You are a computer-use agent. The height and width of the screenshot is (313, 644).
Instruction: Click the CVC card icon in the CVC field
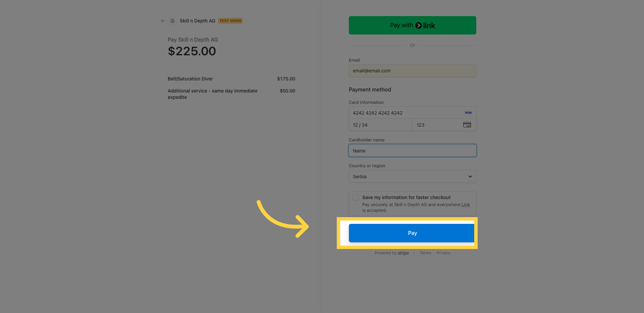(467, 125)
